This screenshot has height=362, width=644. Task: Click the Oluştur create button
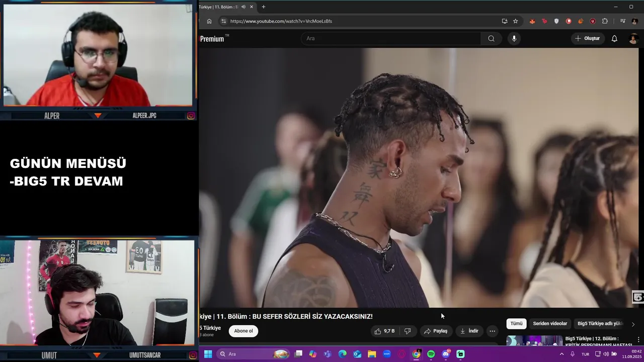(588, 38)
